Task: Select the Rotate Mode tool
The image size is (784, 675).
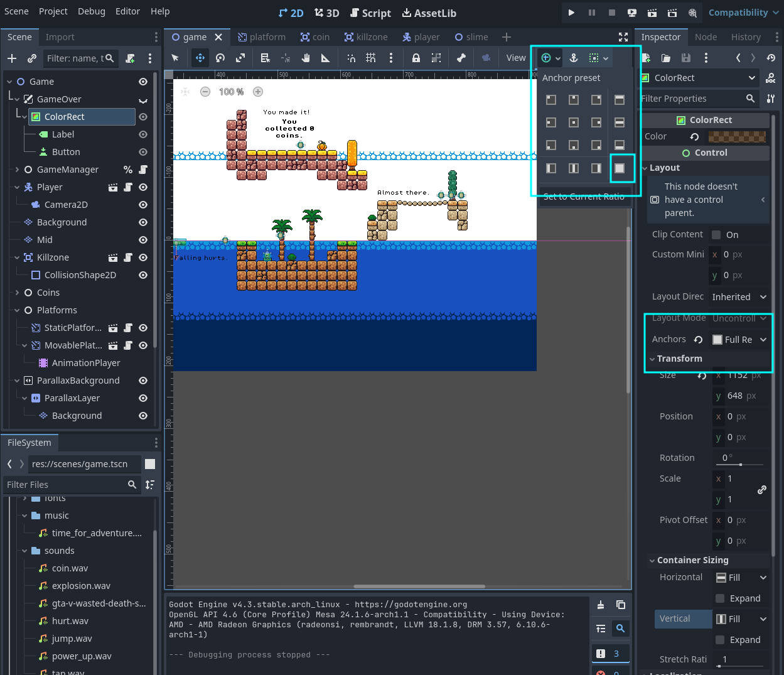Action: [x=220, y=58]
